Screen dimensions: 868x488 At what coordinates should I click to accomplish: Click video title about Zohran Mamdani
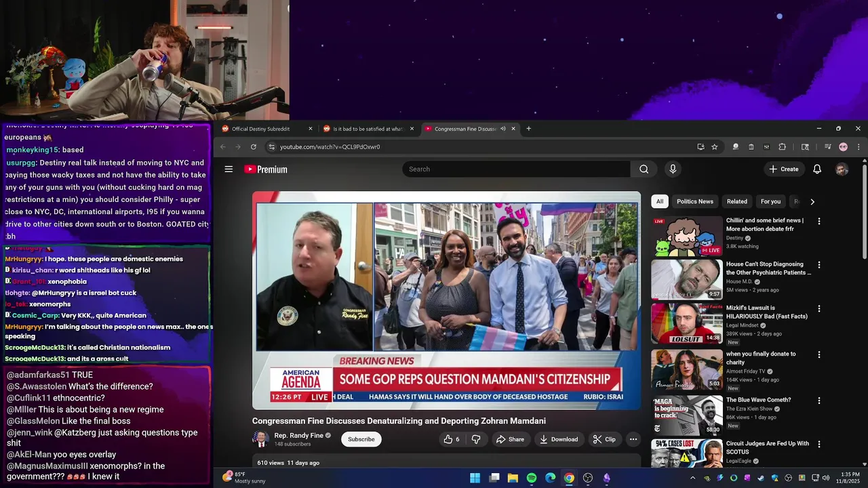tap(399, 421)
